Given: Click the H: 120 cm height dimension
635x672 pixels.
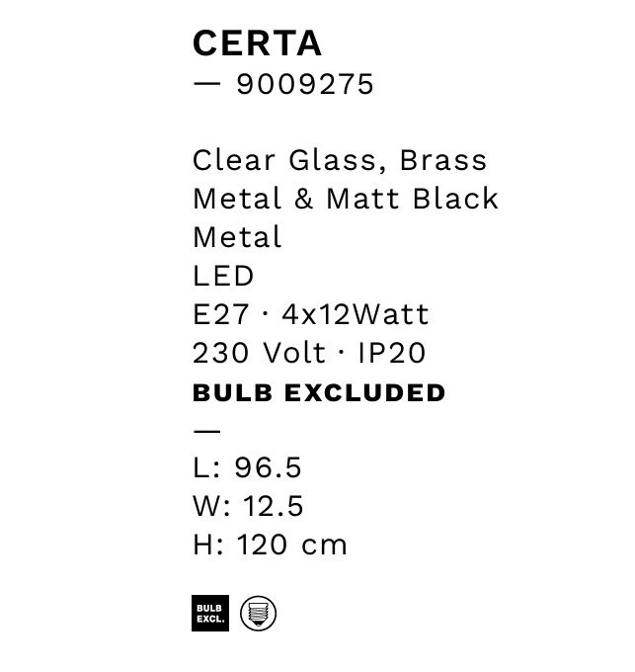Looking at the screenshot, I should 271,545.
